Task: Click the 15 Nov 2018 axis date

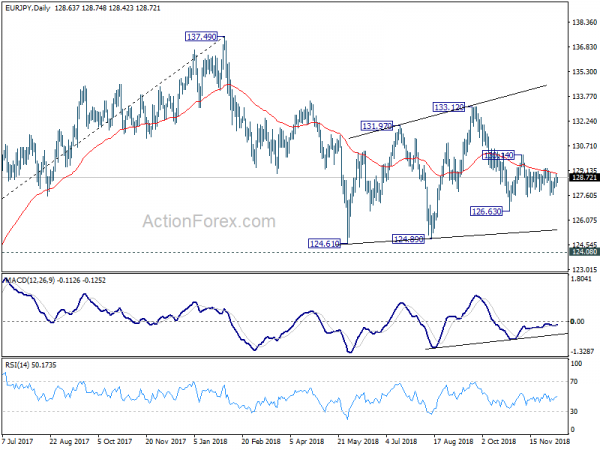Action: [x=550, y=441]
